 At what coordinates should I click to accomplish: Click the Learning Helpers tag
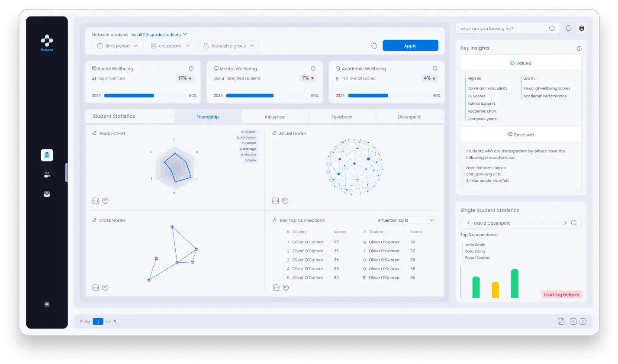[x=561, y=295]
